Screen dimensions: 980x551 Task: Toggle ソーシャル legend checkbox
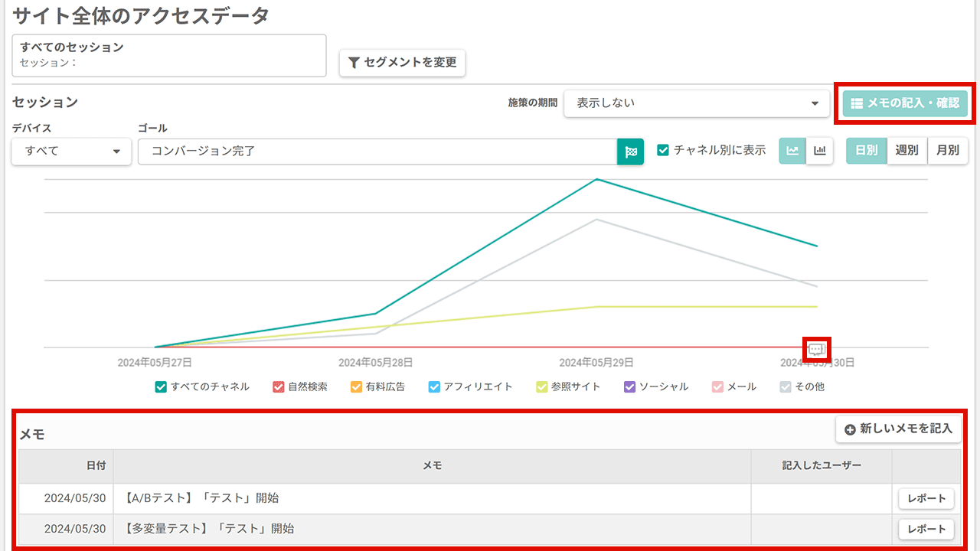tap(630, 386)
